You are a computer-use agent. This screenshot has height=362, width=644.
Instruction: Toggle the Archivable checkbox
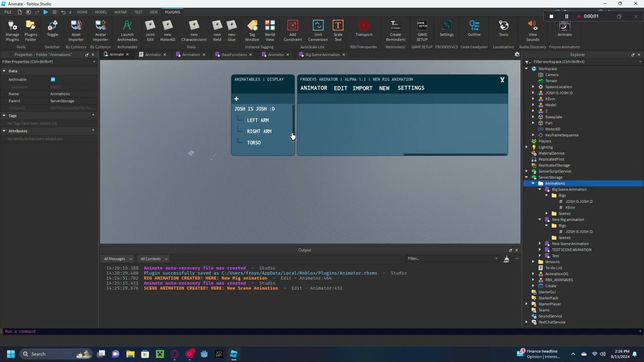pyautogui.click(x=53, y=79)
